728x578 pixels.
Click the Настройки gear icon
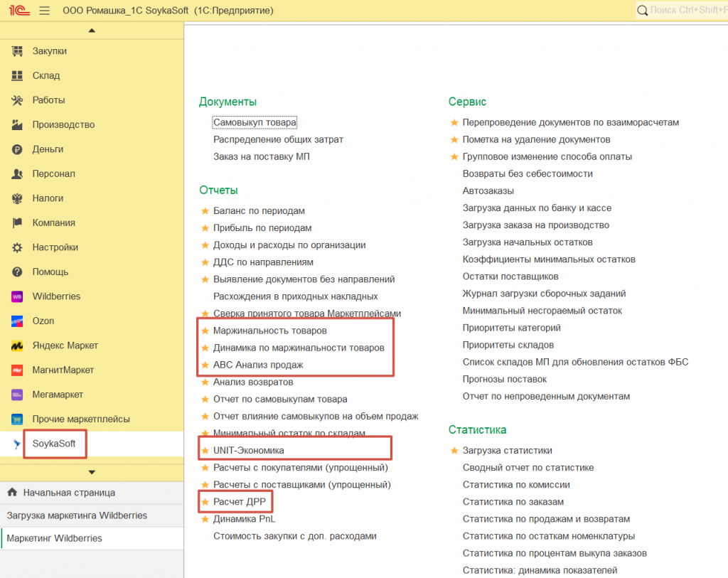tap(18, 247)
